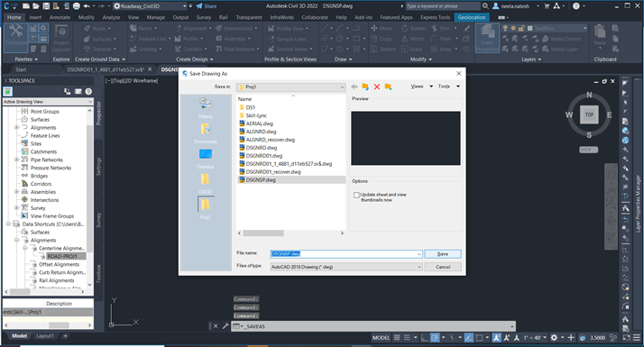
Task: Toggle polar tracking in status bar
Action: point(435,338)
